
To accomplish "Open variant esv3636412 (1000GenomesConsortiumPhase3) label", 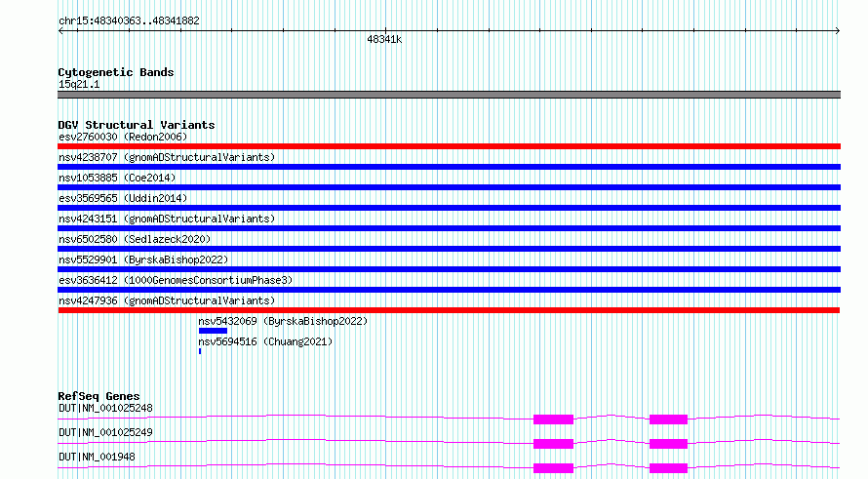I will click(x=176, y=280).
